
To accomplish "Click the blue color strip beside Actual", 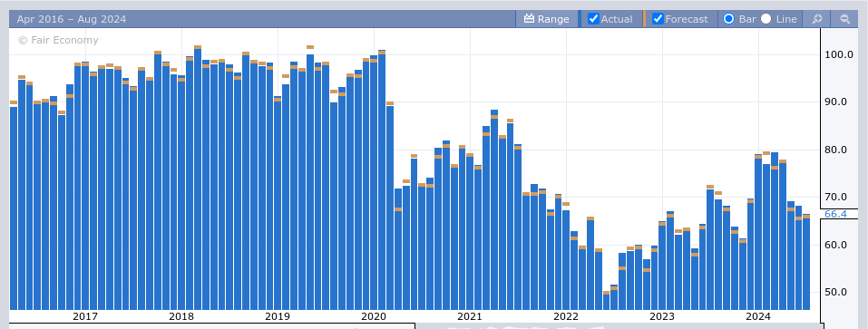I will pyautogui.click(x=580, y=19).
